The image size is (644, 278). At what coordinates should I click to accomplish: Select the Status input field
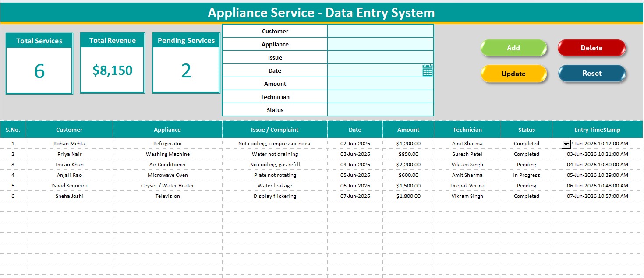[380, 109]
